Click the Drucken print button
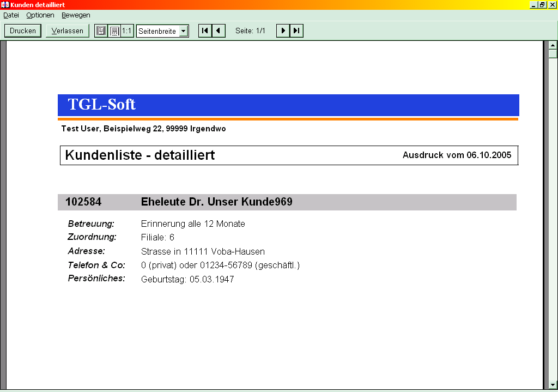The width and height of the screenshot is (558, 392). point(23,31)
